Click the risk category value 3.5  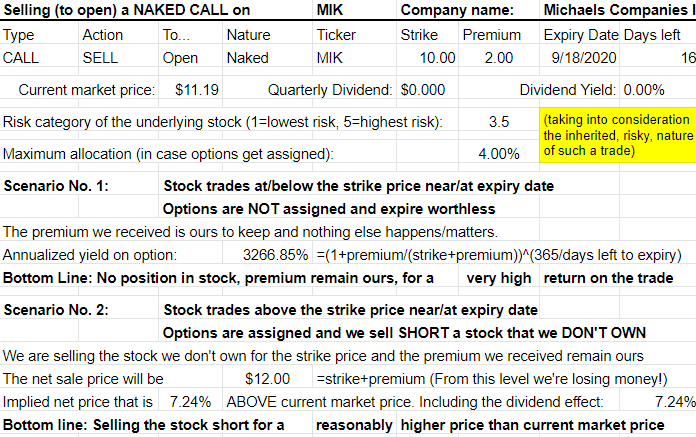click(x=499, y=122)
